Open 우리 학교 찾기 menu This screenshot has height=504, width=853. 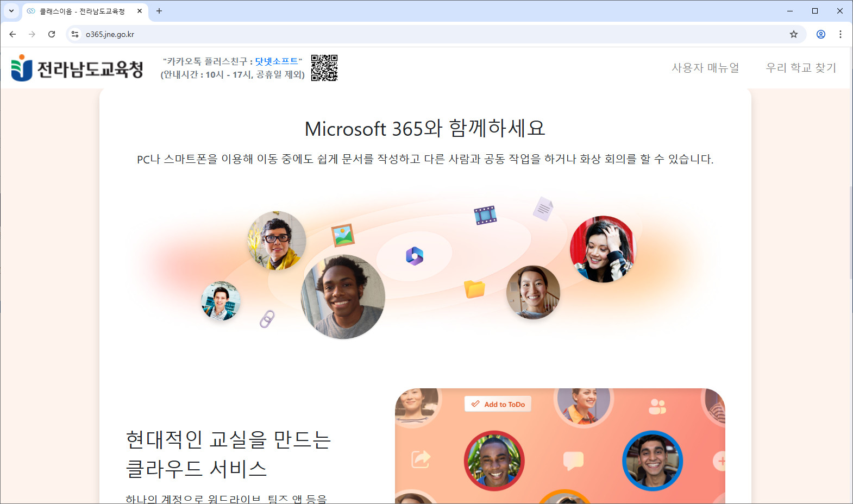[x=801, y=68]
